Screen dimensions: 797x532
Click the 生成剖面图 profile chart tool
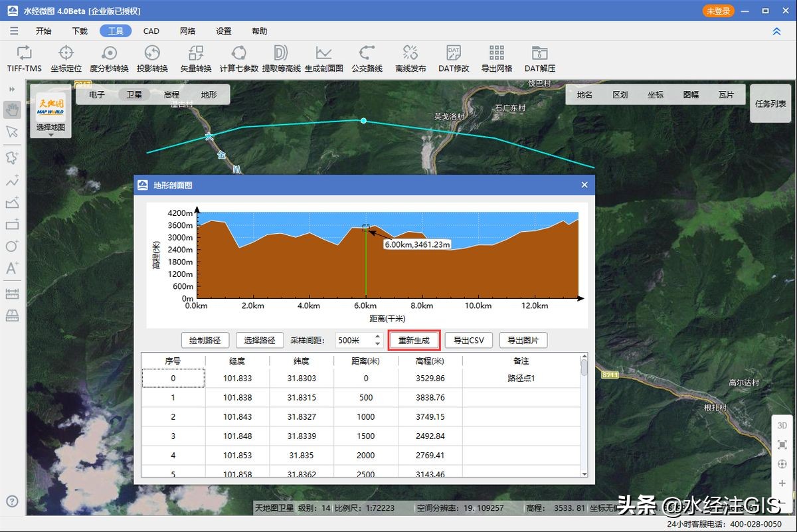(x=323, y=53)
